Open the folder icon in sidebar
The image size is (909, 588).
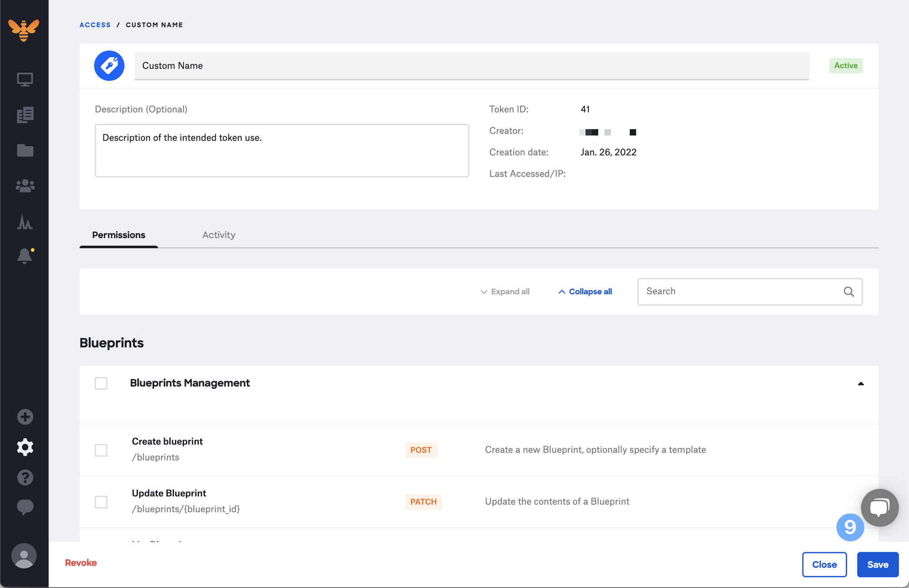25,150
